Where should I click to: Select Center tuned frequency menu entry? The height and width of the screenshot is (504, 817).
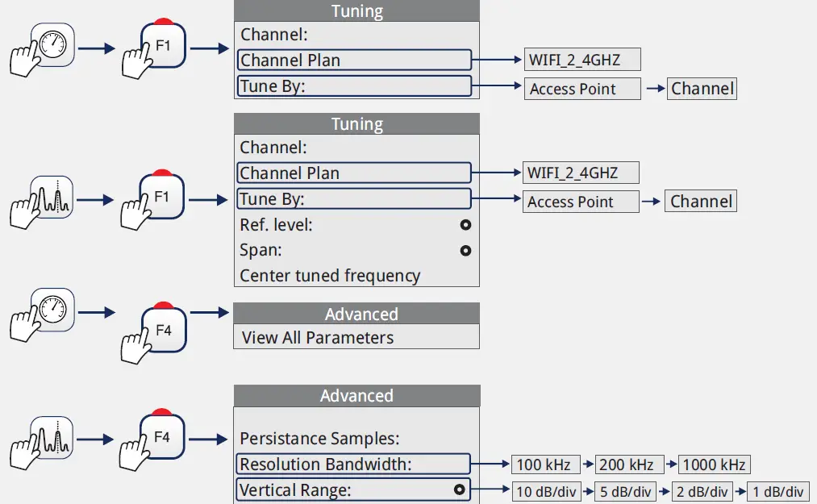coord(331,276)
